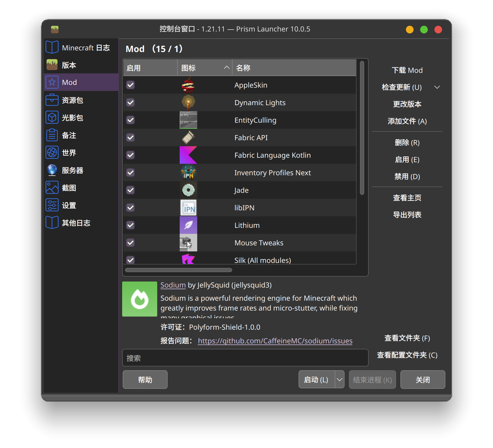Image resolution: width=493 pixels, height=448 pixels.
Task: Open the 世界 globe icon
Action: tap(52, 153)
